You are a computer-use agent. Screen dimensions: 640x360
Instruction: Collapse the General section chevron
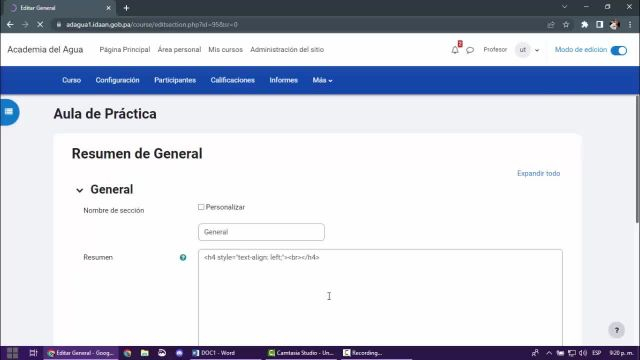(x=79, y=190)
